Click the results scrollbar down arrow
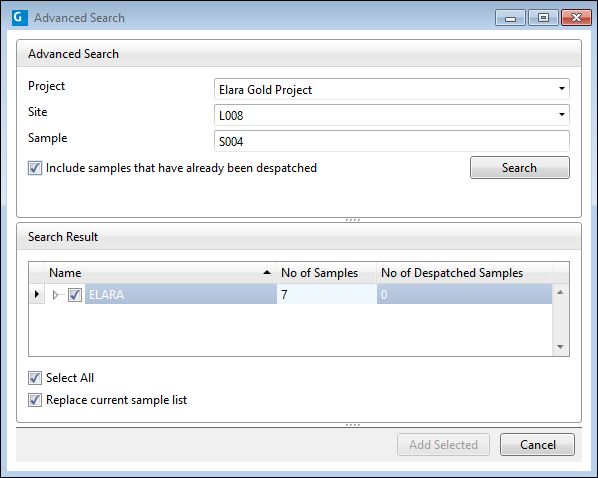 click(560, 347)
